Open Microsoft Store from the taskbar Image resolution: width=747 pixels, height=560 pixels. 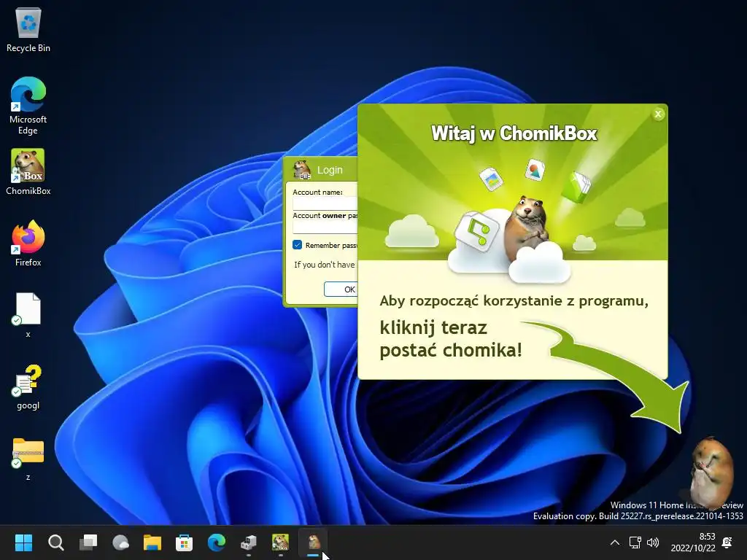pyautogui.click(x=185, y=542)
